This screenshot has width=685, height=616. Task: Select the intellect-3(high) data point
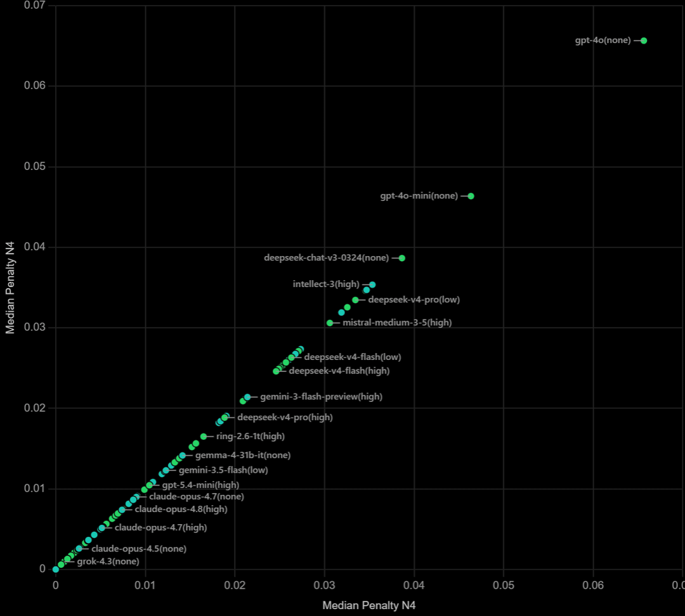tap(372, 285)
